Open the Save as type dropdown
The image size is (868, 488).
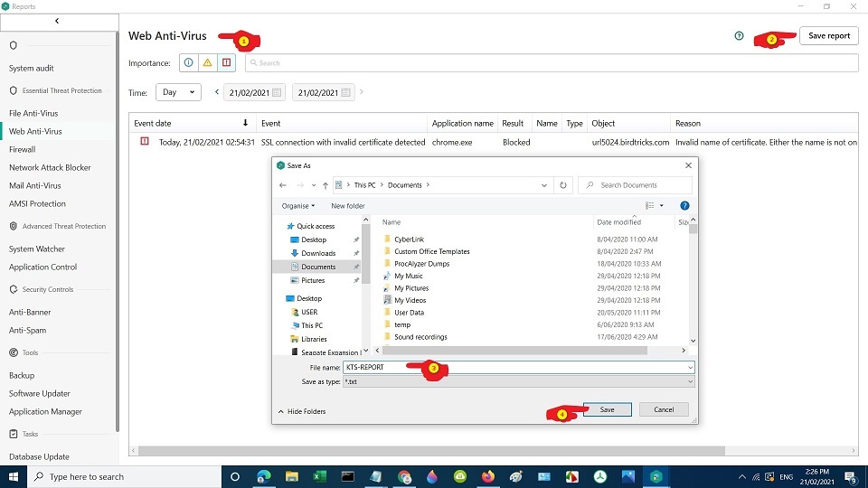[x=519, y=381]
